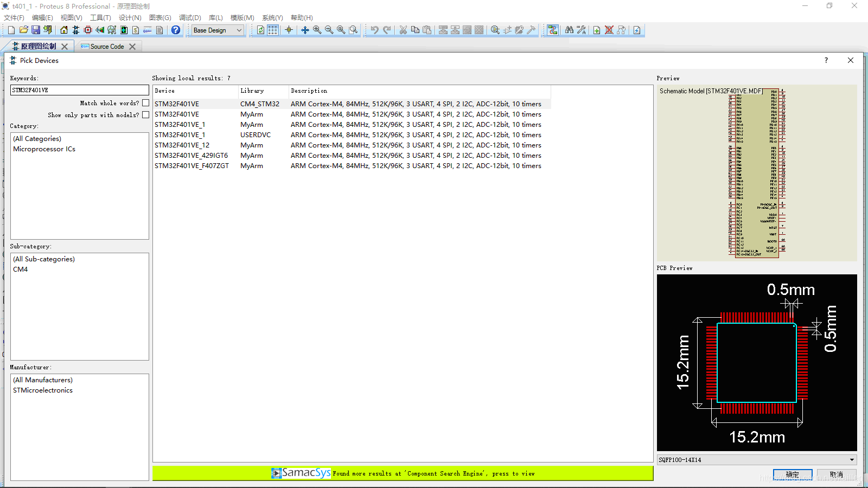Click the Copy toolbar icon
Image resolution: width=868 pixels, height=488 pixels.
click(x=415, y=30)
